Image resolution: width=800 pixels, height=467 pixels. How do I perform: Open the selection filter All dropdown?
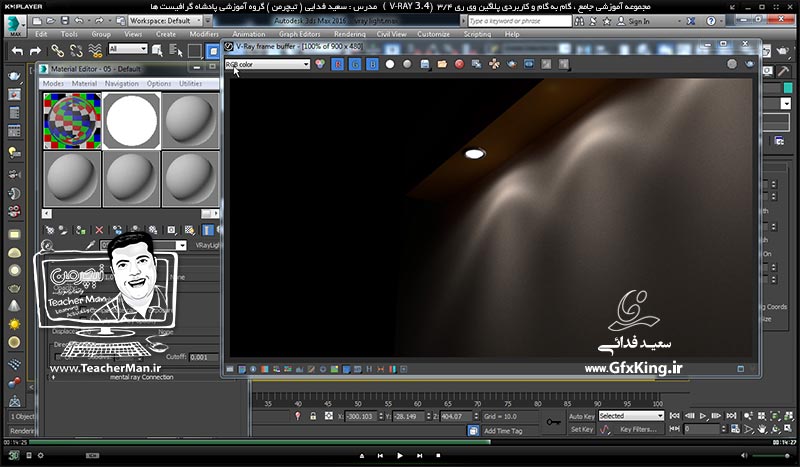pyautogui.click(x=128, y=49)
